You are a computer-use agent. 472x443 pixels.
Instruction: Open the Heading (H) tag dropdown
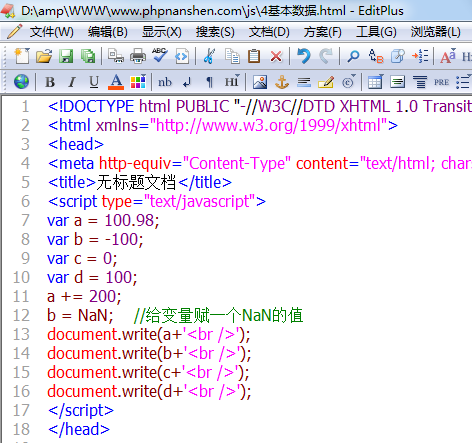coord(232,82)
